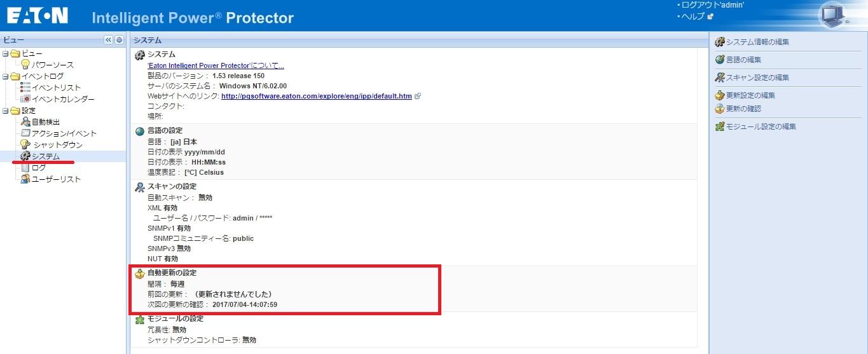This screenshot has height=354, width=868.
Task: Click the 言語の設定 globe icon
Action: pos(140,132)
